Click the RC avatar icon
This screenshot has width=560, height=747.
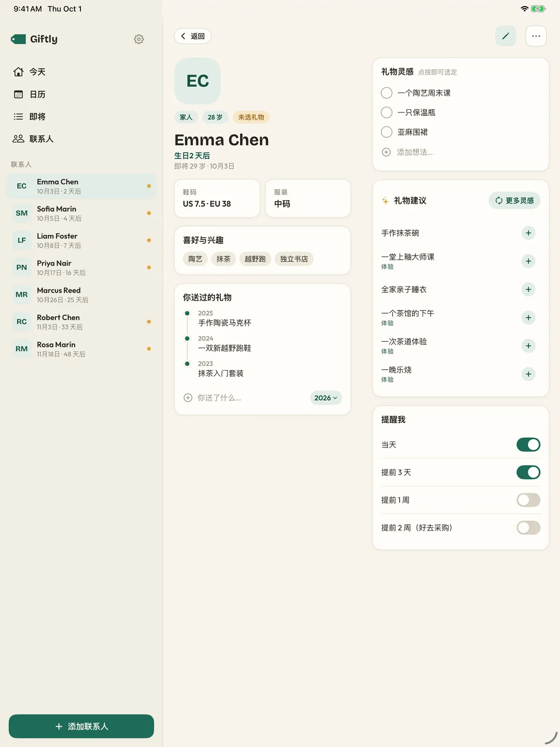pyautogui.click(x=21, y=322)
